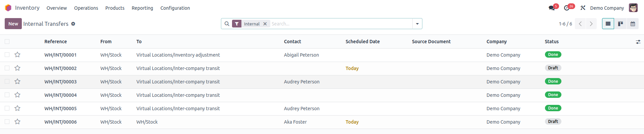The height and width of the screenshot is (134, 644).
Task: Open the messages chat icon
Action: click(x=551, y=8)
